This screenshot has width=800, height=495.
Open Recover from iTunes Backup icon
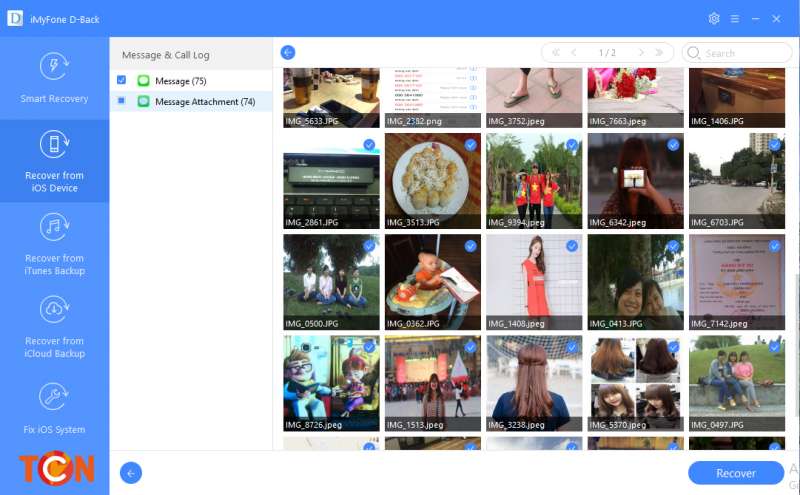point(54,228)
